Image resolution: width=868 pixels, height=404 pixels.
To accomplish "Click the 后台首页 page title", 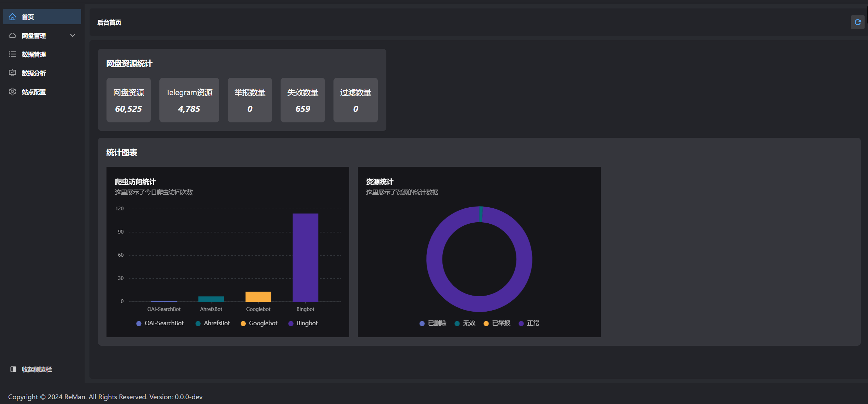I will [x=109, y=23].
